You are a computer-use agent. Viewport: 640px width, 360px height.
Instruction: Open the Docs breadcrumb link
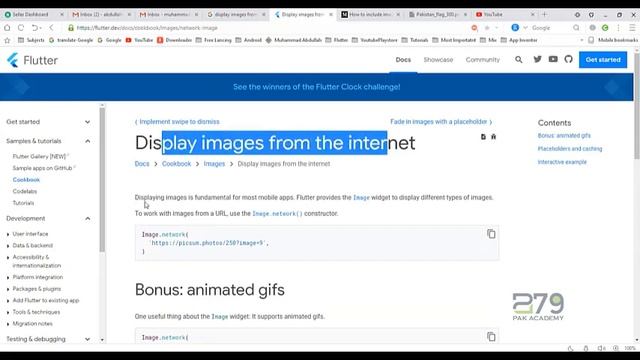142,164
